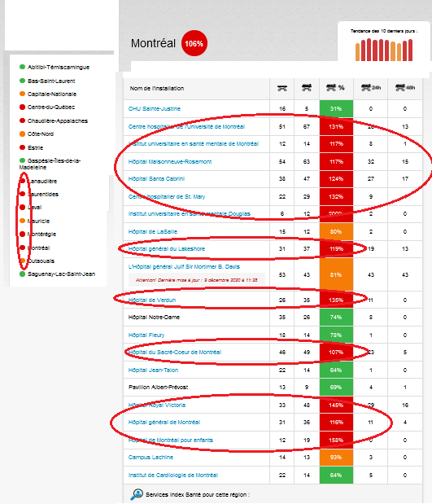Click the red 106% Montréal occupancy badge
The height and width of the screenshot is (504, 432).
[x=194, y=43]
